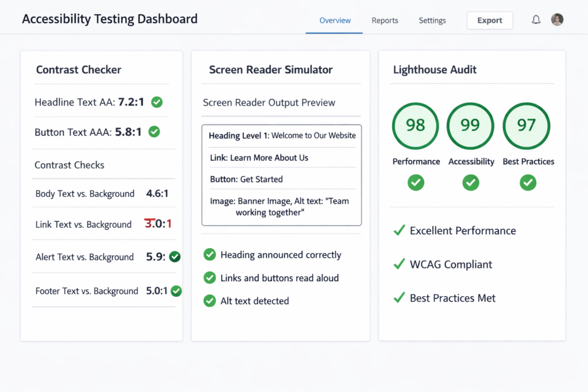Click the Links and buttons read aloud check
This screenshot has height=392, width=588.
[210, 278]
